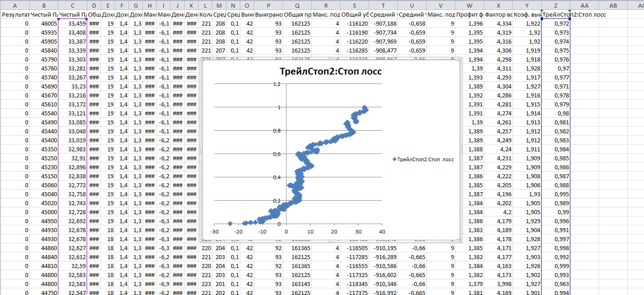Select cell with value 1,922
Image resolution: width=644 pixels, height=295 pixels.
tap(527, 23)
